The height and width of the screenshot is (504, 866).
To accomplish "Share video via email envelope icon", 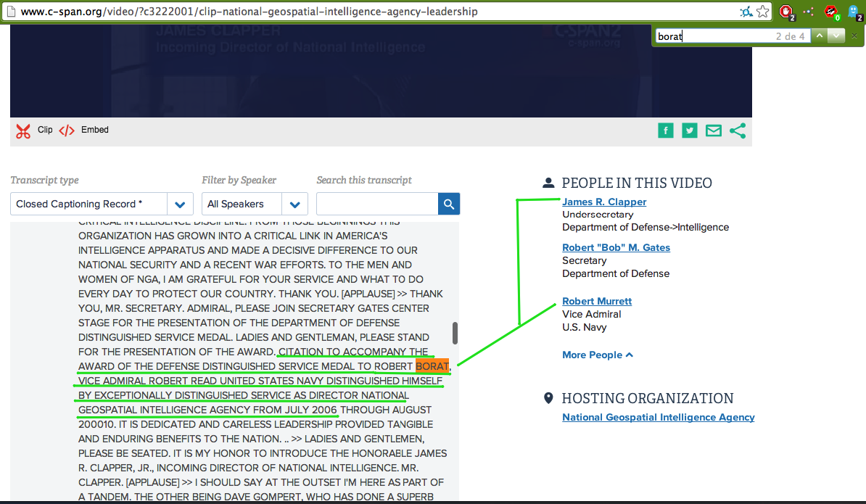I will click(714, 131).
